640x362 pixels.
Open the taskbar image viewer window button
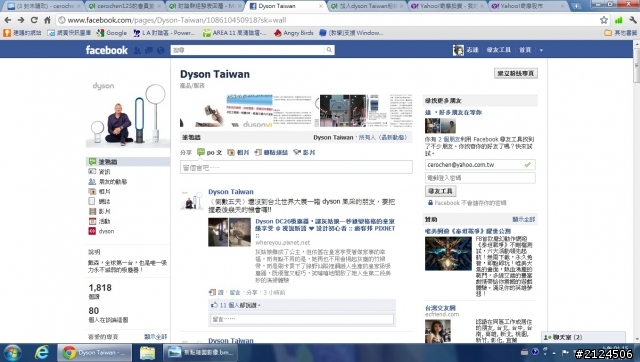pyautogui.click(x=200, y=353)
